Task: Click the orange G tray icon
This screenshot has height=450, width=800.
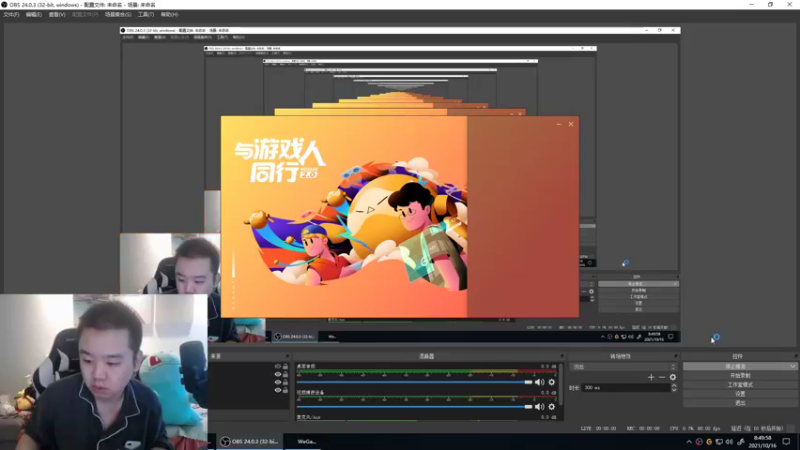Action: point(709,442)
